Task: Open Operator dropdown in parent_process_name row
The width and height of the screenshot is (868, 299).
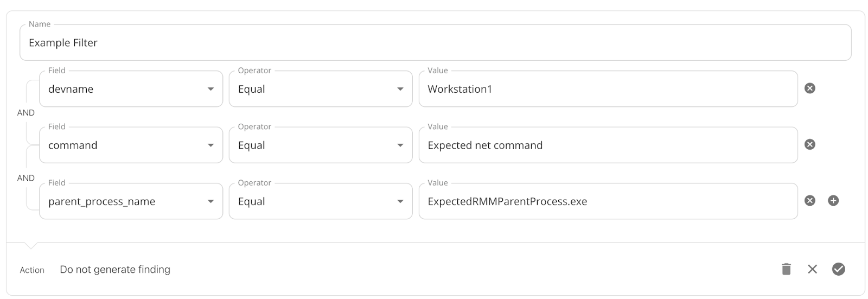Action: coord(321,201)
